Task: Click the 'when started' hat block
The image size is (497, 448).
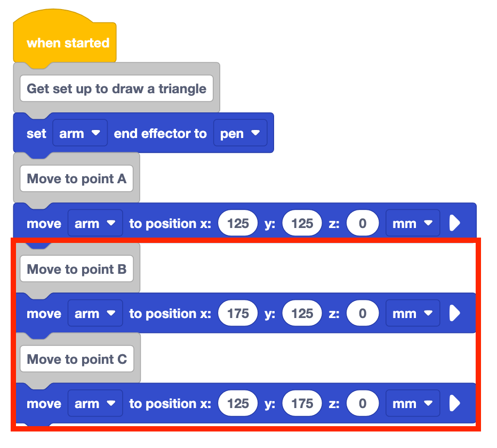Action: click(67, 43)
